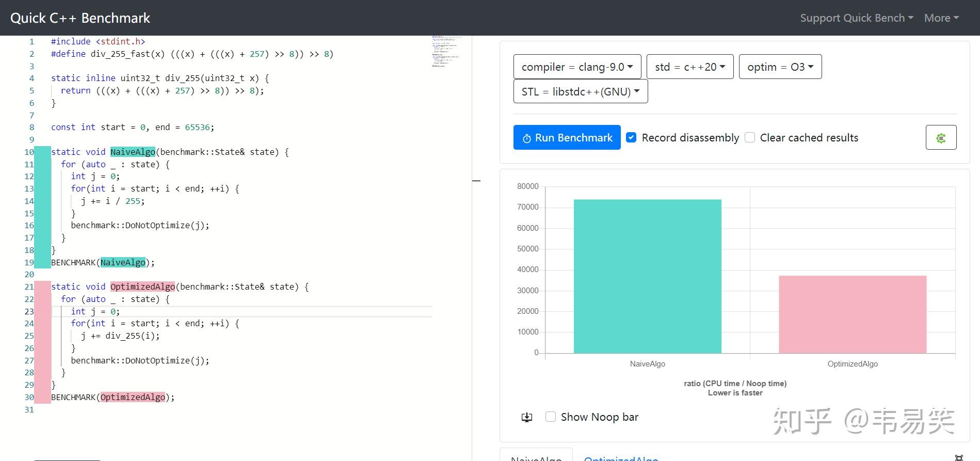
Task: Click the pink gutter marker at line 25
Action: (42, 336)
